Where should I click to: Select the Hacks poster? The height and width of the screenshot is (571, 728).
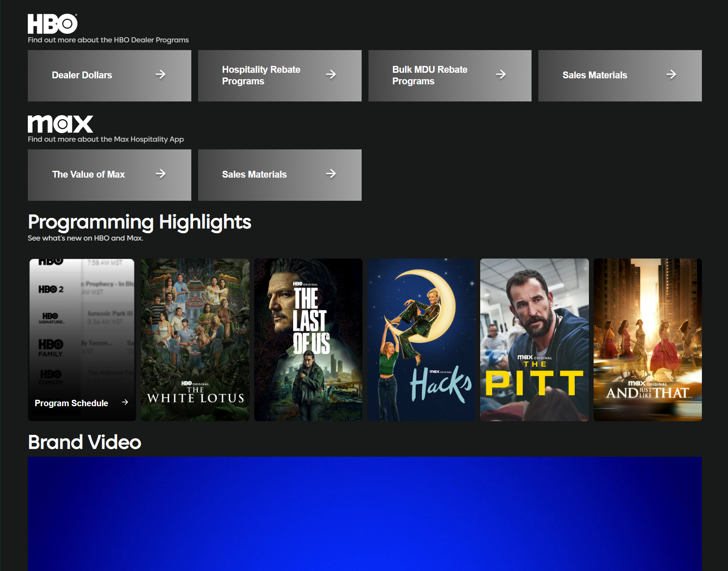pyautogui.click(x=422, y=340)
